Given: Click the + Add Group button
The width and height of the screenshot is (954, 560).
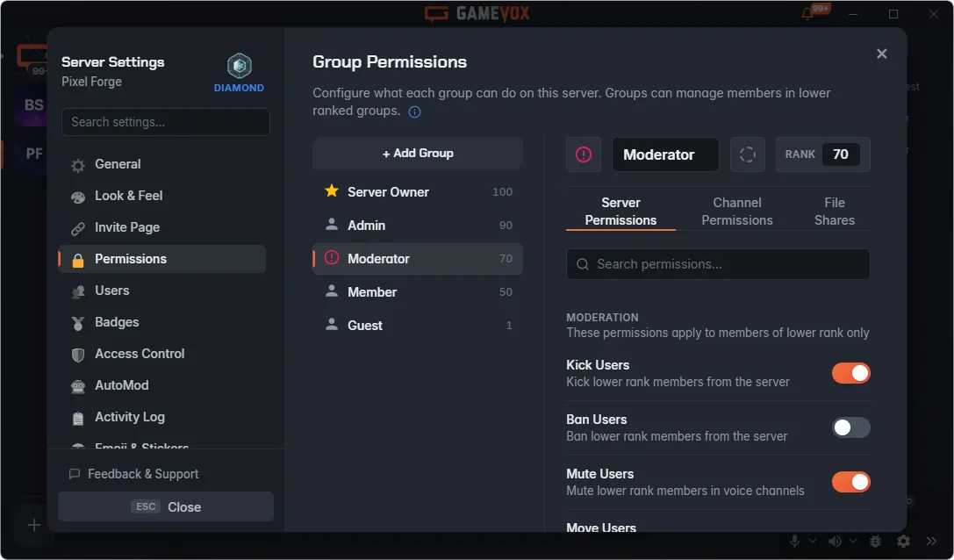Looking at the screenshot, I should (x=418, y=154).
